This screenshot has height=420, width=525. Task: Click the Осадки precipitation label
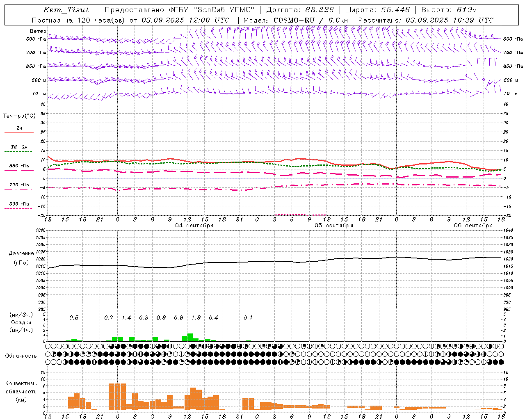[21, 322]
